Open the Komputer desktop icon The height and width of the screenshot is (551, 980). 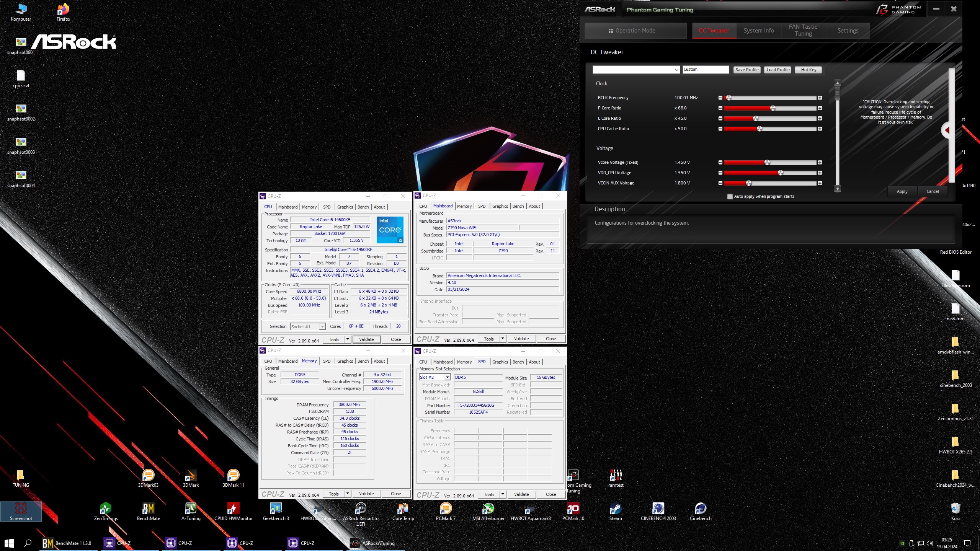point(21,12)
